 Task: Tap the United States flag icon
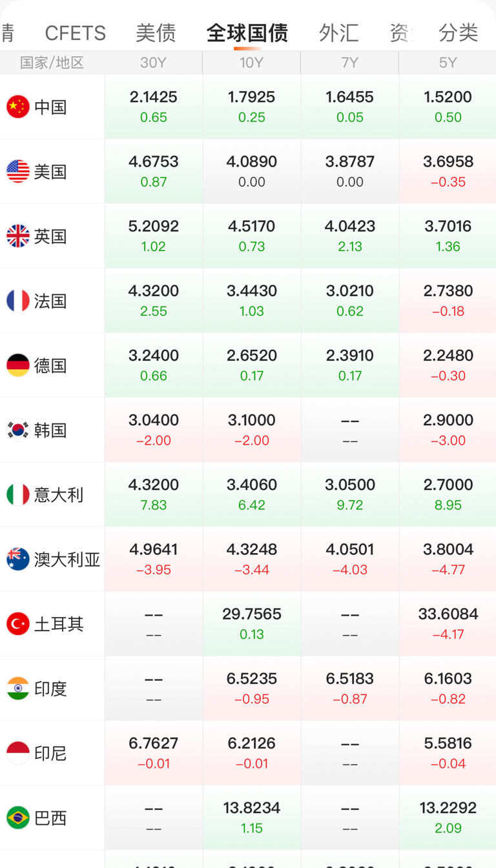coord(18,172)
